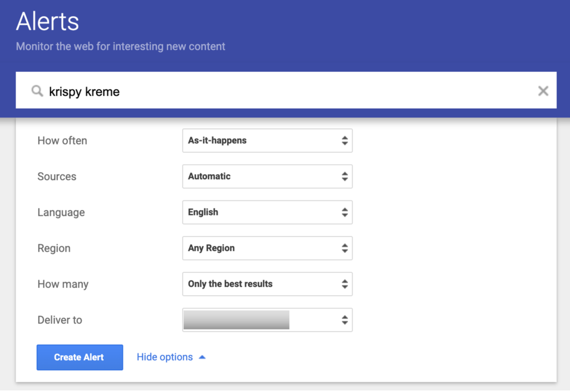Click the How many label
The width and height of the screenshot is (570, 392).
(x=63, y=285)
